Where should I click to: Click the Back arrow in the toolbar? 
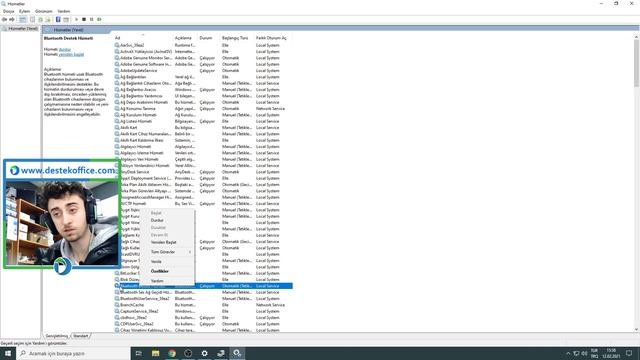tap(4, 19)
